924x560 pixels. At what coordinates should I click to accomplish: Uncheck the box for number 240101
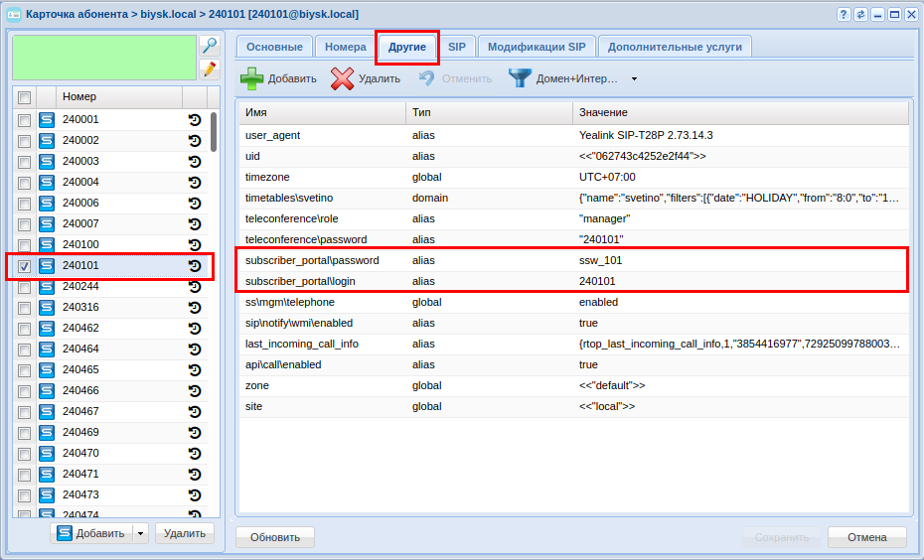click(x=24, y=266)
